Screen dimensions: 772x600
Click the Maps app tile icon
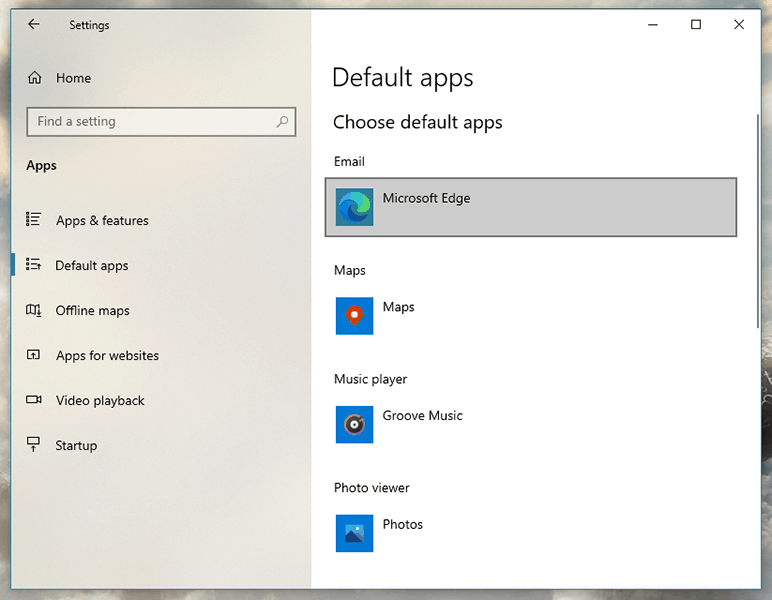click(354, 316)
